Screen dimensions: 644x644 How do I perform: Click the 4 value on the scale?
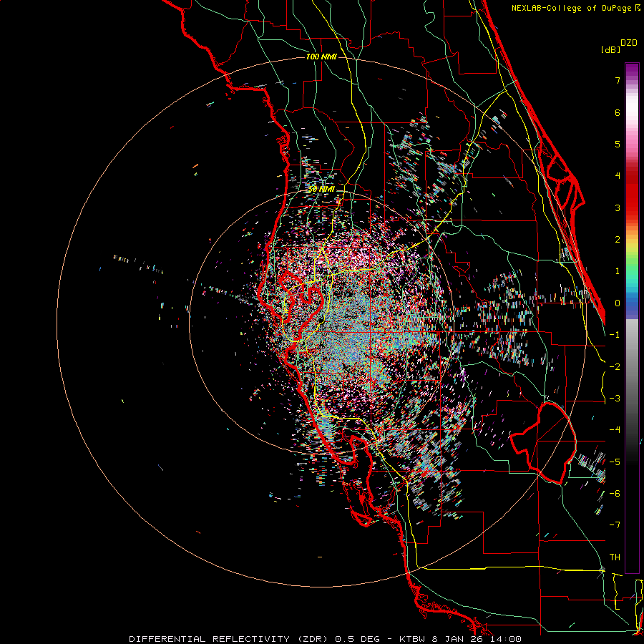point(618,176)
